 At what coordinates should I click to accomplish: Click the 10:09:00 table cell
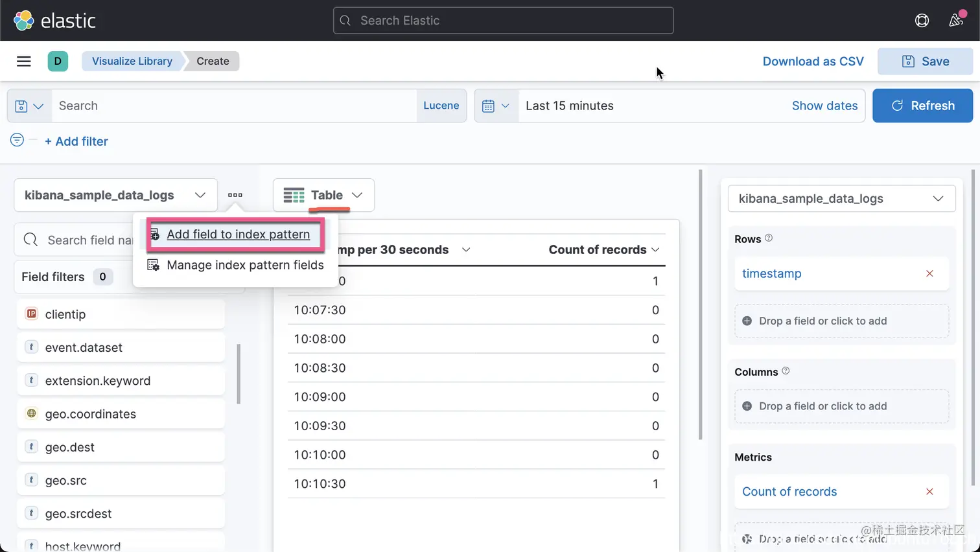(320, 397)
